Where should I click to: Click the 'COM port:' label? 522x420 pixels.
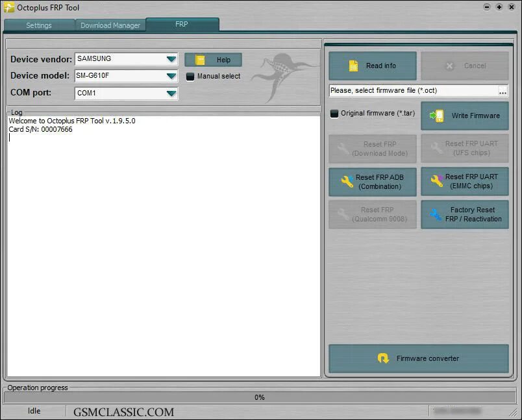tap(31, 92)
